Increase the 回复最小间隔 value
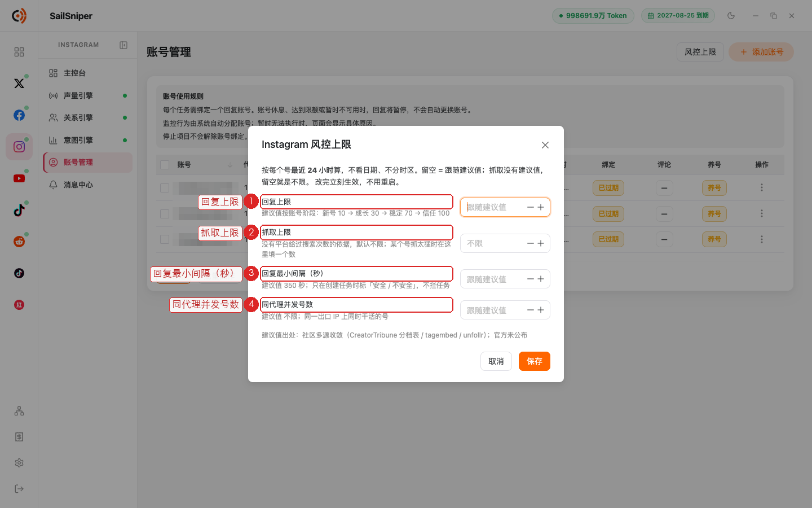The width and height of the screenshot is (812, 508). coord(541,279)
